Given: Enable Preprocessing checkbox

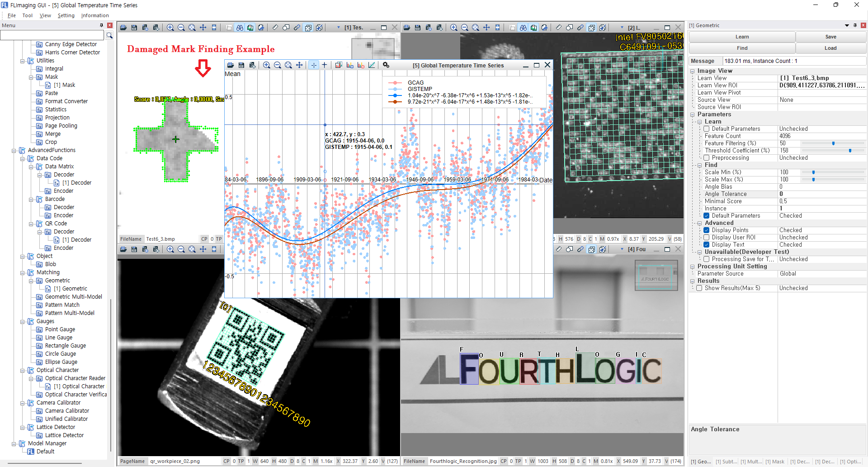Looking at the screenshot, I should tap(707, 158).
